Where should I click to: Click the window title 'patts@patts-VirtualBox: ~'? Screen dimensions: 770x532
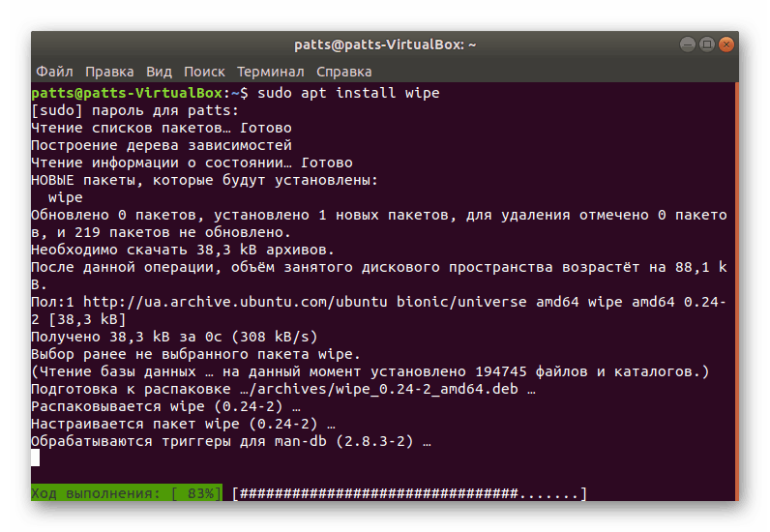[385, 44]
